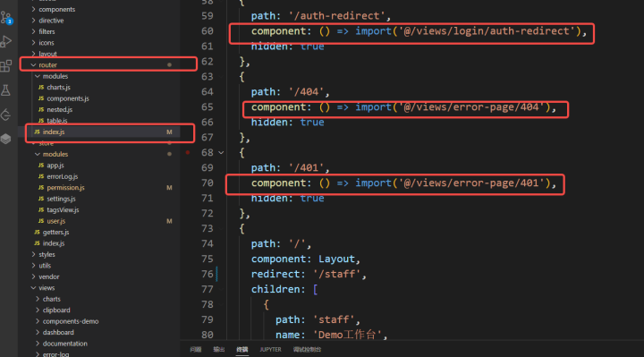The width and height of the screenshot is (644, 357).
Task: Click the path '/404' string on line 64
Action: click(306, 91)
